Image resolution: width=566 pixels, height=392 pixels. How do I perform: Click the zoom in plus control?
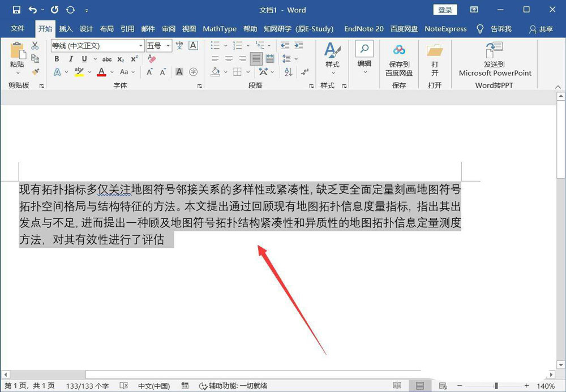coord(526,385)
